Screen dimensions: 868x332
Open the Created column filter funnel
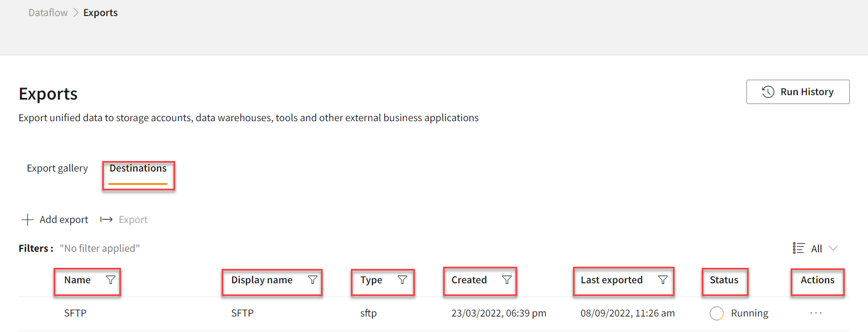pyautogui.click(x=507, y=280)
